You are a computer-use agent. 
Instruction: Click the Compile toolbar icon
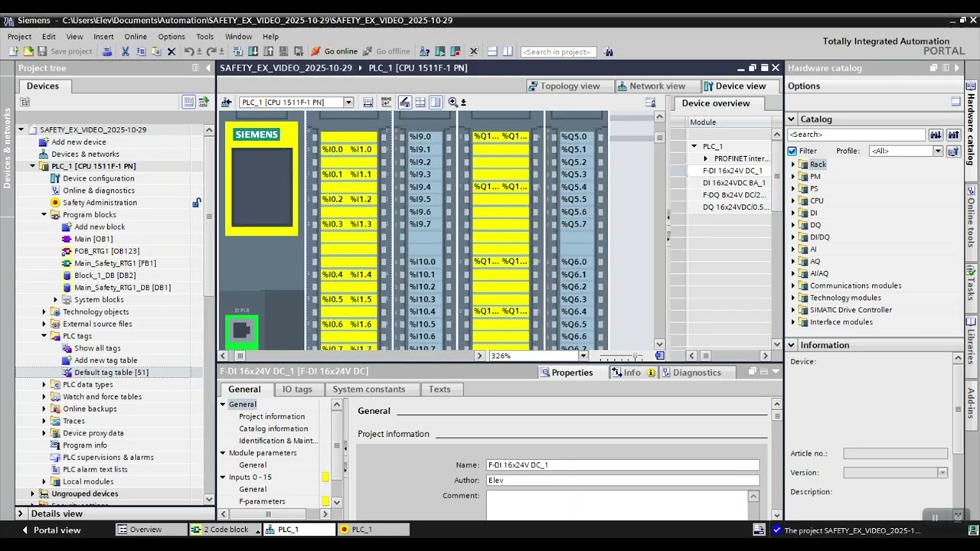(x=237, y=51)
